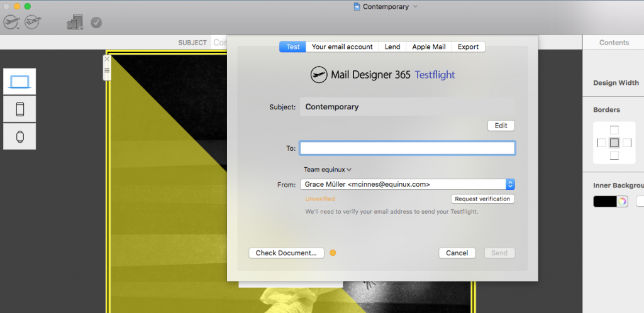Click the Unverified status text

tap(320, 199)
